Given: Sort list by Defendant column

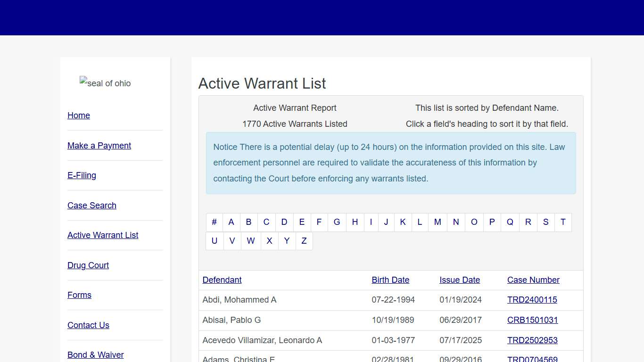Looking at the screenshot, I should 222,280.
